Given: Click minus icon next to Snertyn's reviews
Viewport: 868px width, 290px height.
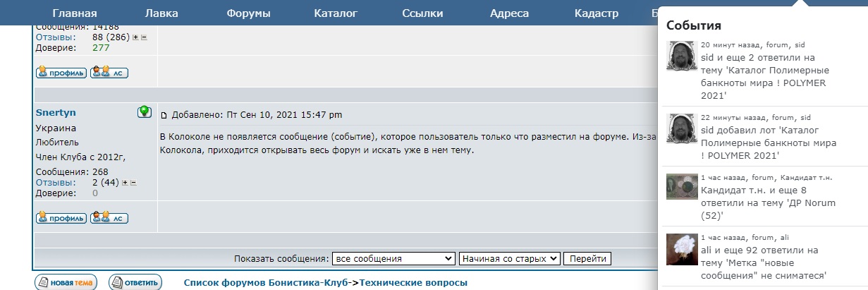Looking at the screenshot, I should click(x=133, y=183).
